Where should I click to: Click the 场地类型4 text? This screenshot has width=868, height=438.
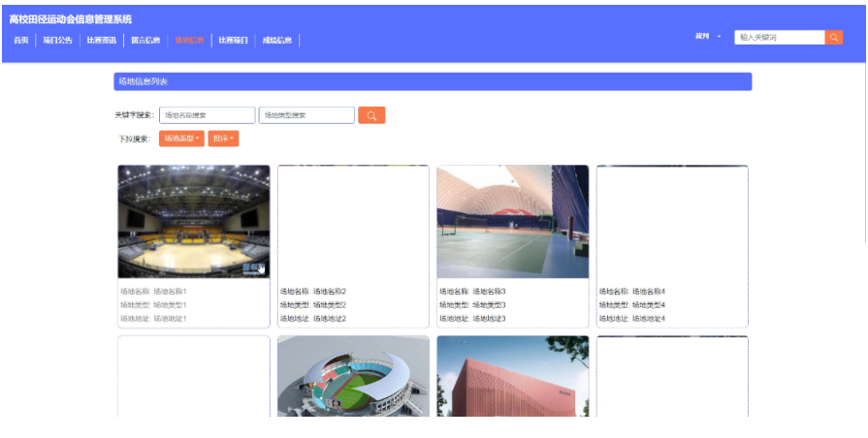tap(649, 304)
